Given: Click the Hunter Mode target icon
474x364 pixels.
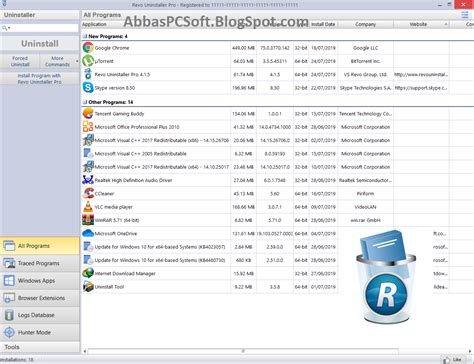Looking at the screenshot, I should point(9,332).
